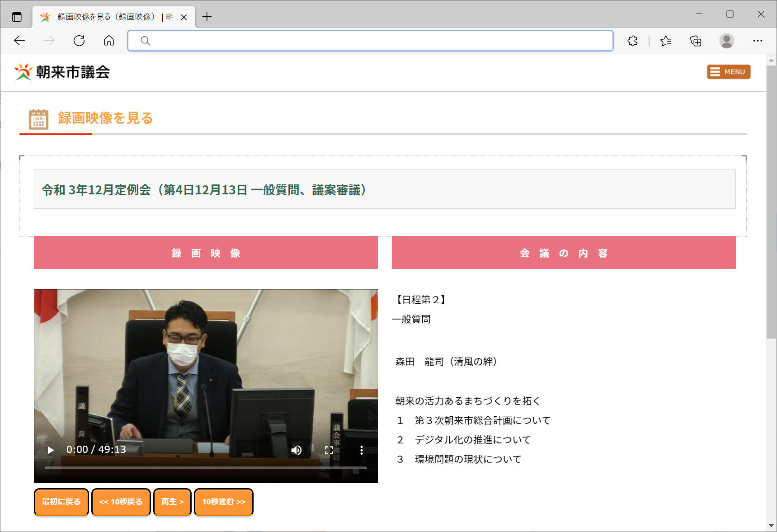777x532 pixels.
Task: Click the text 【日程第２】
Action: [x=421, y=300]
